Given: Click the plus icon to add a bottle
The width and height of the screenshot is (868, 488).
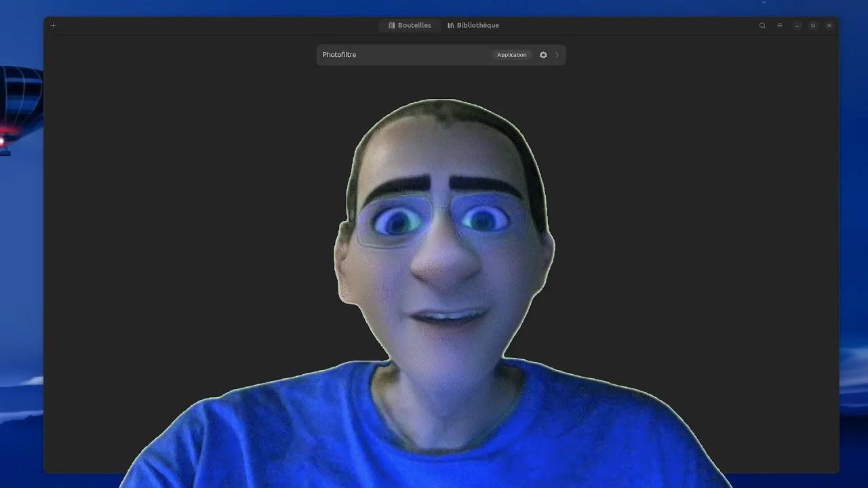Looking at the screenshot, I should (54, 26).
